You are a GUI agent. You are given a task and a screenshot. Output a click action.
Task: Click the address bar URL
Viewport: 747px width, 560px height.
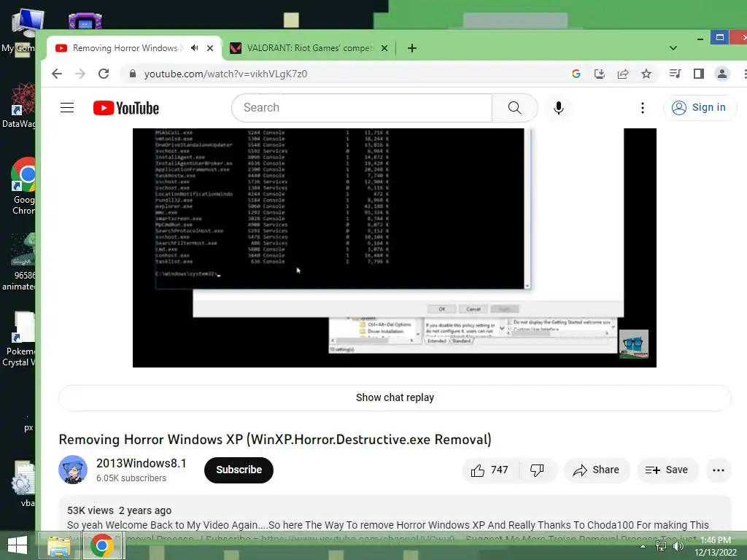[x=226, y=74]
